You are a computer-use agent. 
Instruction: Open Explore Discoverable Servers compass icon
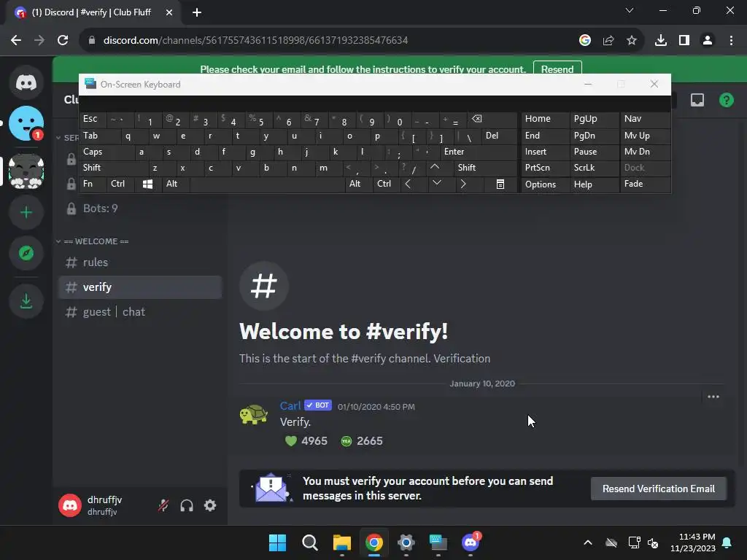click(x=26, y=253)
